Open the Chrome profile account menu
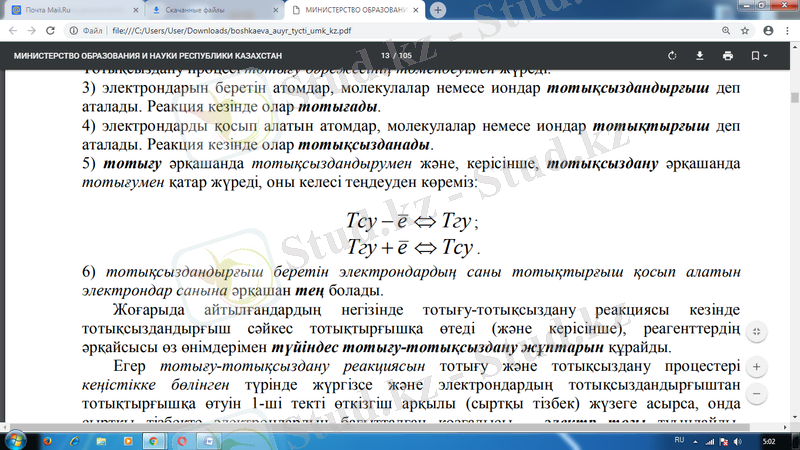This screenshot has height=450, width=800. [x=768, y=31]
